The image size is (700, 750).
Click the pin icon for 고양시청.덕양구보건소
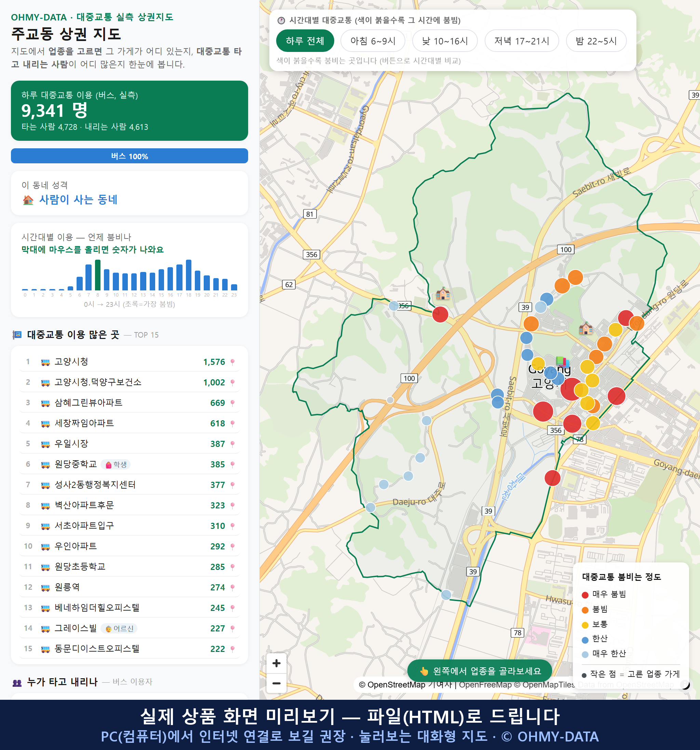pos(232,383)
